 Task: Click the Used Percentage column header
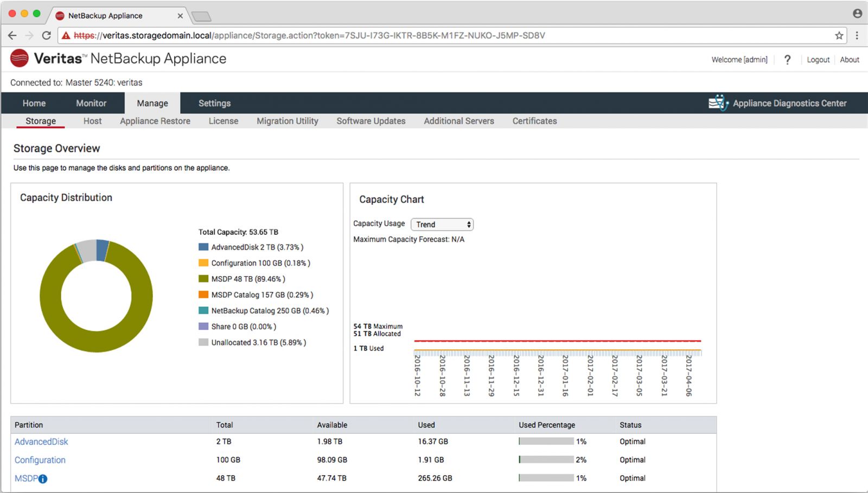[547, 425]
